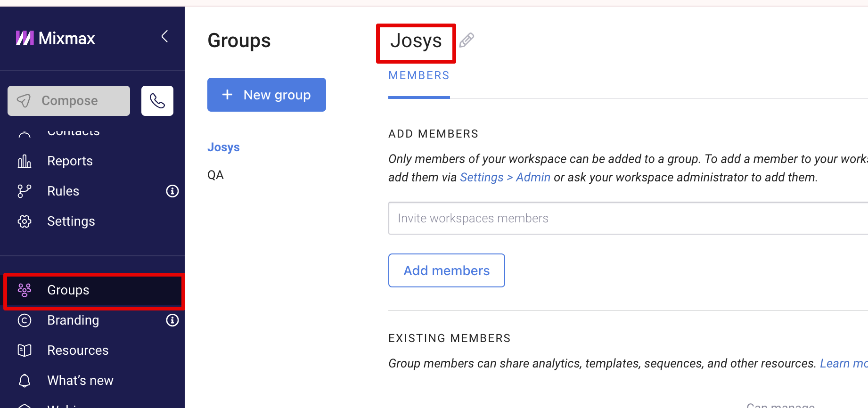Edit the group name with pencil icon
Viewport: 868px width, 408px height.
point(467,41)
